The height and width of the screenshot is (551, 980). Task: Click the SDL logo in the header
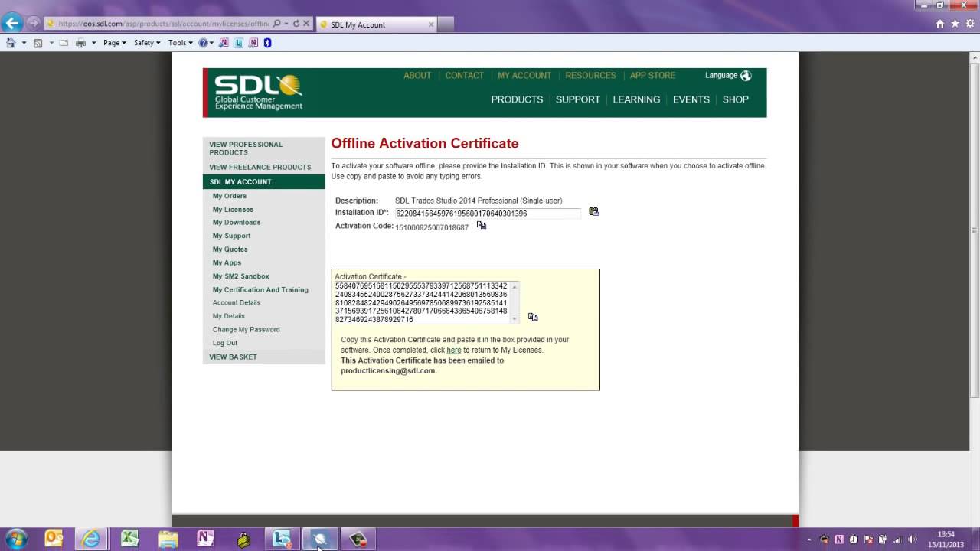258,93
